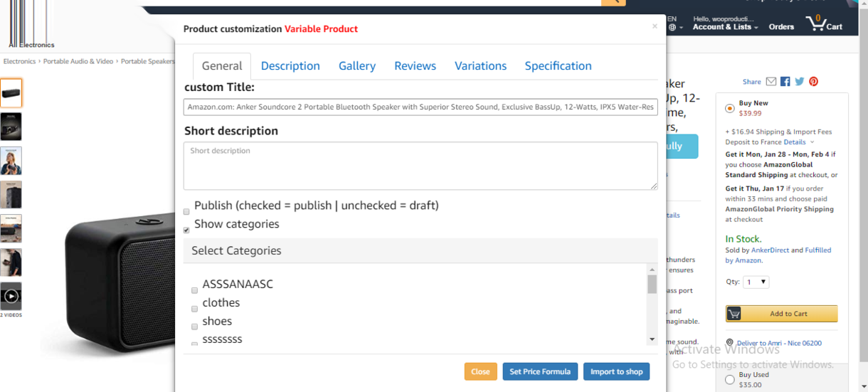868x392 pixels.
Task: Play the product video thumbnail
Action: coord(11,296)
